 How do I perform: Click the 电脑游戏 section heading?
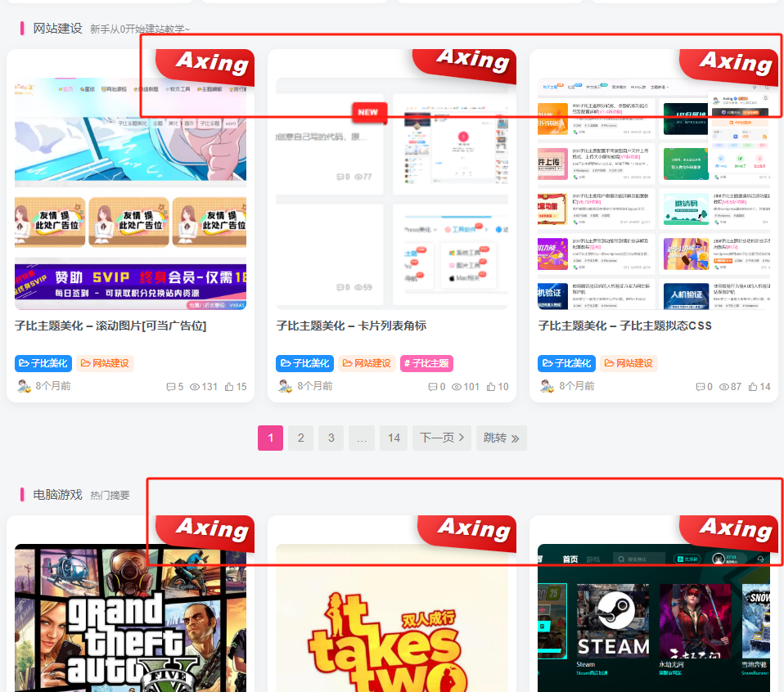point(57,495)
